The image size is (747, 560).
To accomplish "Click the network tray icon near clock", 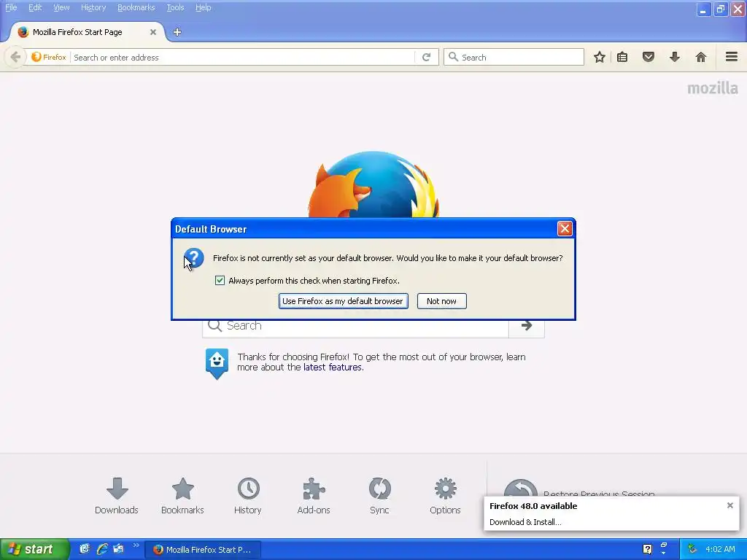I will click(692, 549).
